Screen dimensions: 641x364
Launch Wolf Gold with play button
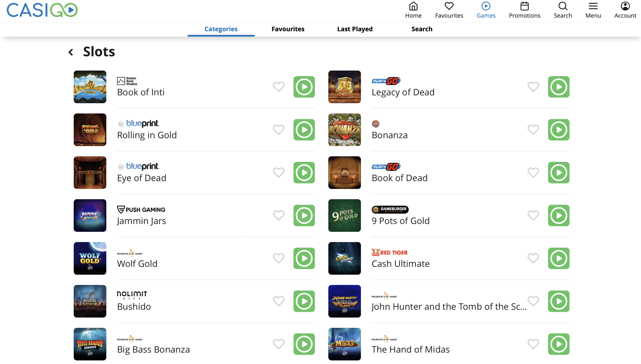pos(304,258)
